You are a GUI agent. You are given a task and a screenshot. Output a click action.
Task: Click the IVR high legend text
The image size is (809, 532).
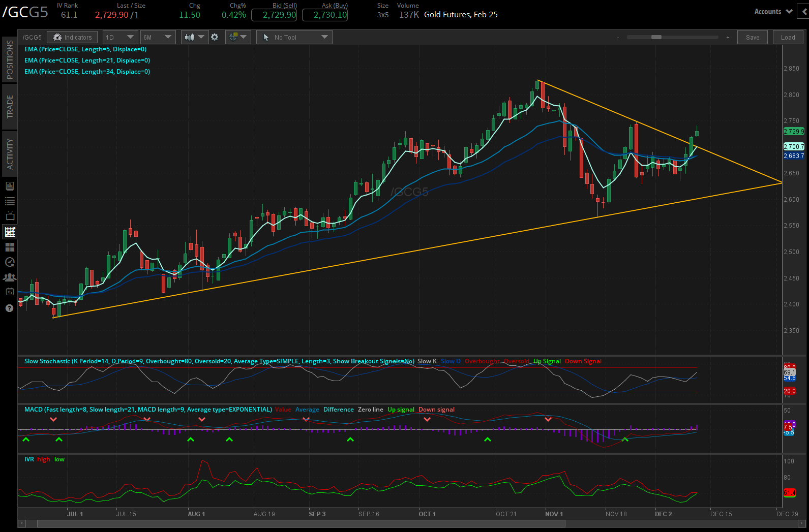44,459
